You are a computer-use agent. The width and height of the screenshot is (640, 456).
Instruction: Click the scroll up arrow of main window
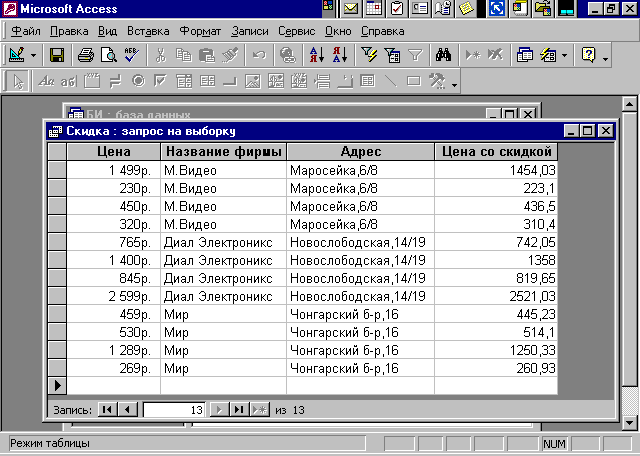[630, 104]
